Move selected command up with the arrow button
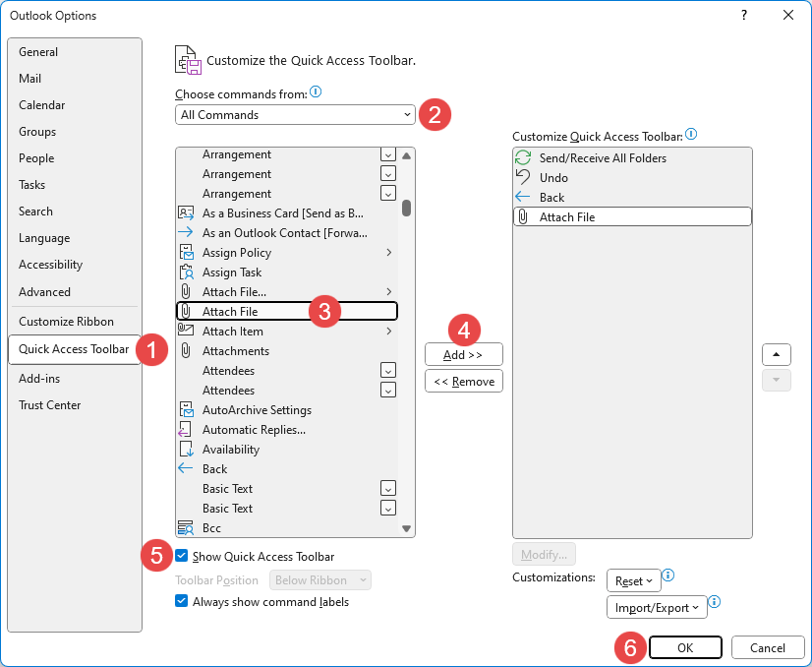This screenshot has width=812, height=667. [x=776, y=354]
